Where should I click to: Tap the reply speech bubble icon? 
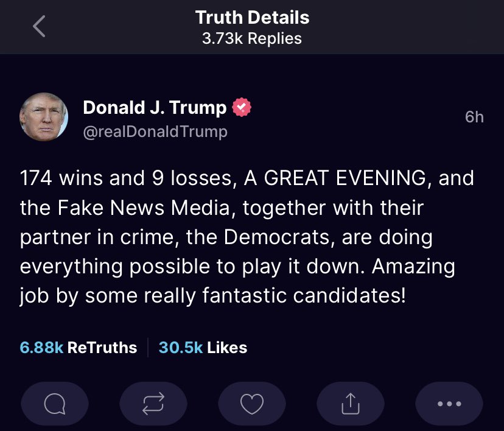55,403
